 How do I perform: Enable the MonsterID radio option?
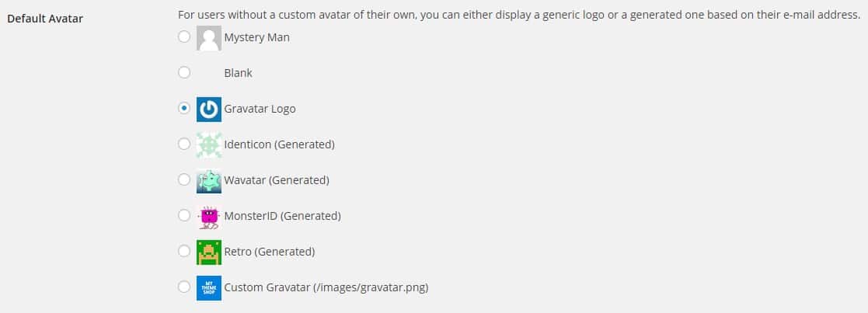184,215
